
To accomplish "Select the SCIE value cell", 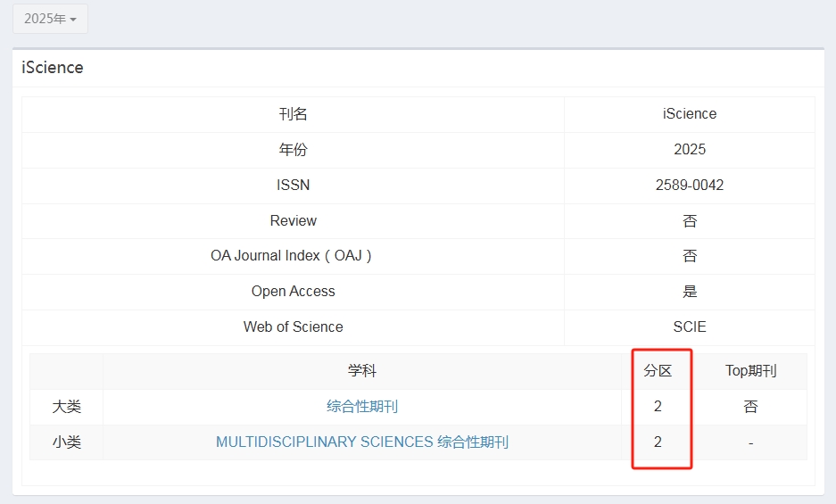I will pos(690,327).
